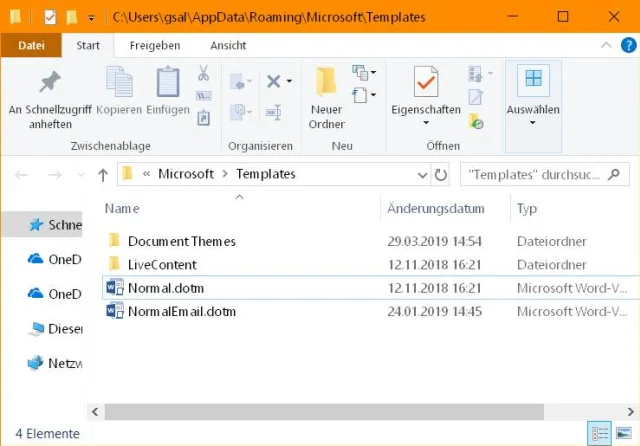Open Eigenschaften properties icon
640x446 pixels.
point(426,82)
